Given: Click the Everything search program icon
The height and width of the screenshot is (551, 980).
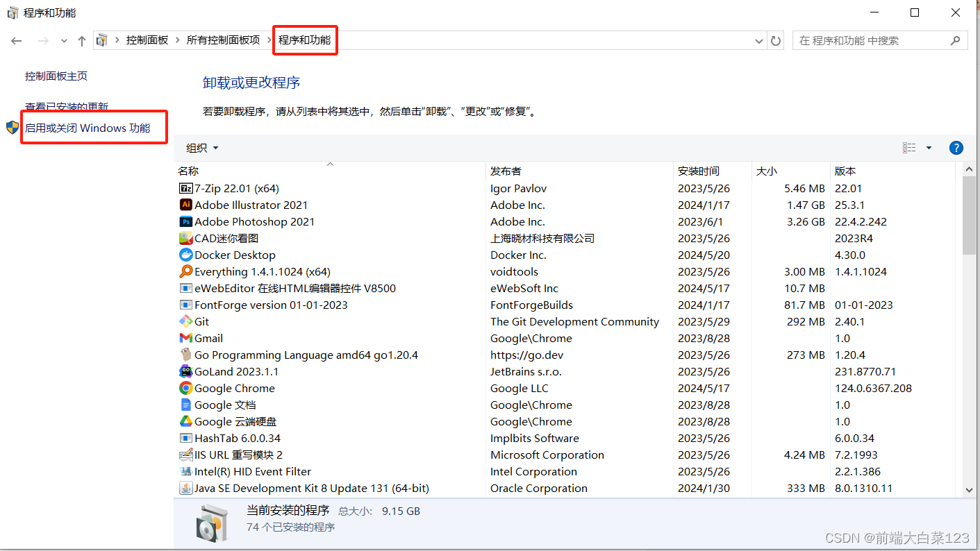Looking at the screenshot, I should coord(185,271).
